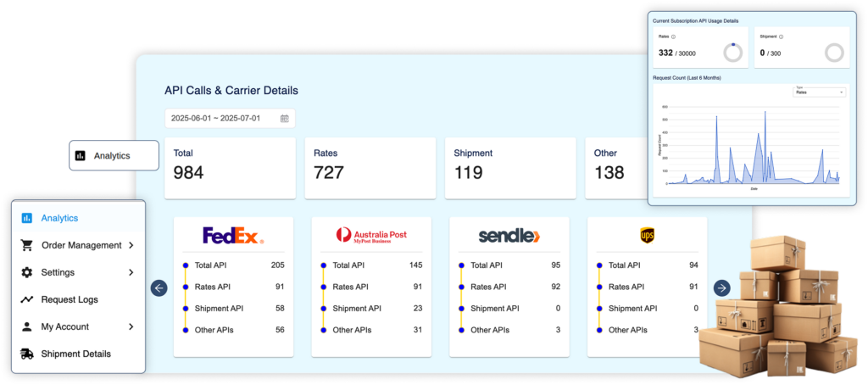This screenshot has height=385, width=868.
Task: Click the Rates 332 / 30000 usage ring
Action: [x=732, y=53]
